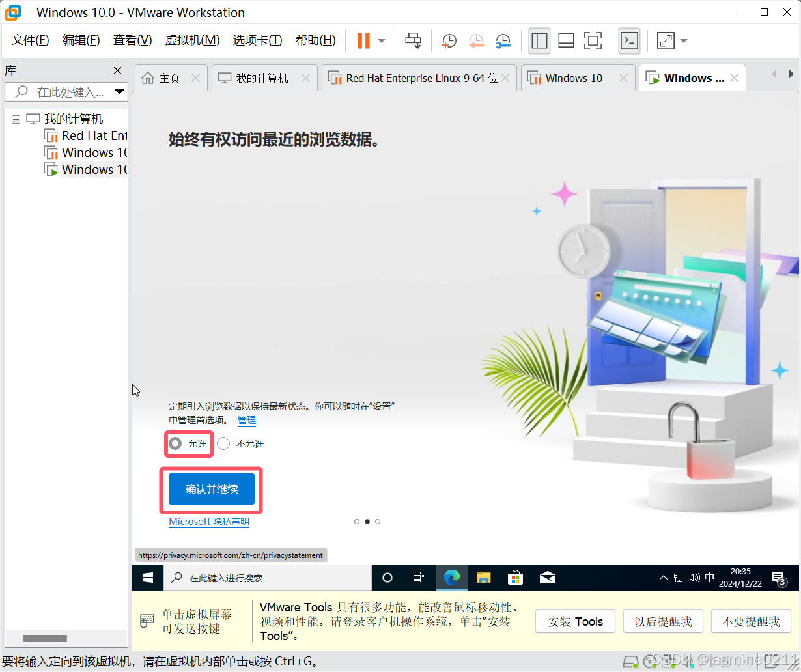801x672 pixels.
Task: Take a snapshot using the clock-plus icon
Action: pos(449,41)
